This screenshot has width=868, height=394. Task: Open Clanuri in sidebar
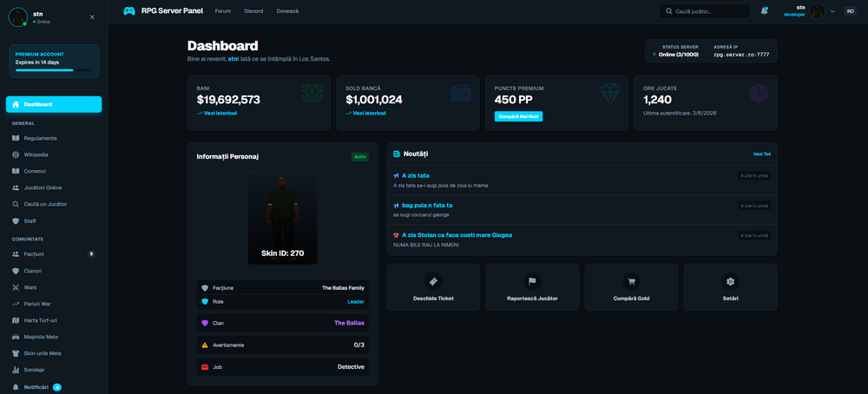54,271
